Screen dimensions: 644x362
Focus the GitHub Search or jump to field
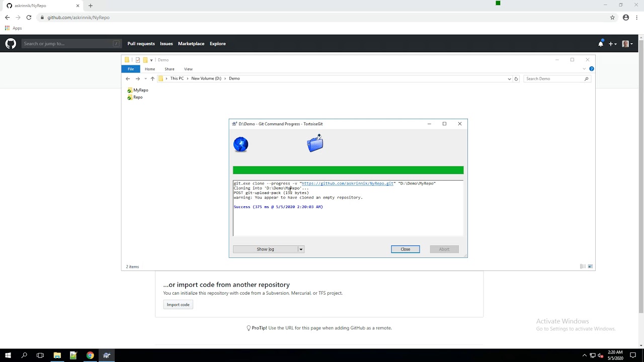[71, 44]
